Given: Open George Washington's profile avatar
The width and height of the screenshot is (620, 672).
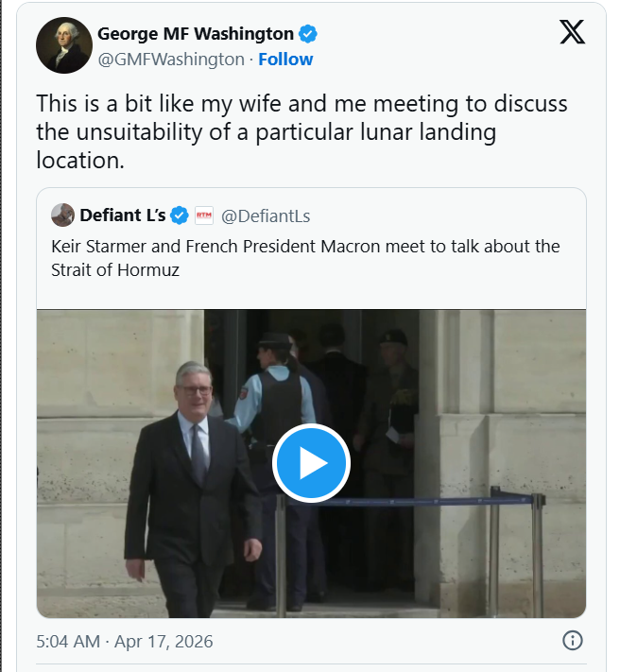Looking at the screenshot, I should coord(63,44).
